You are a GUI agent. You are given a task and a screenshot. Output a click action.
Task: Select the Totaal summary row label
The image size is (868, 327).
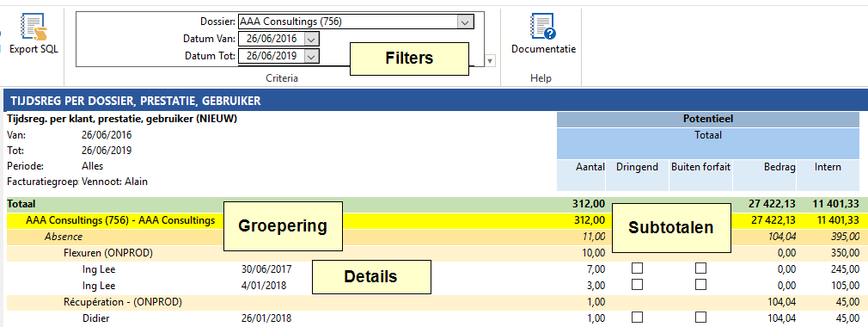[x=21, y=205]
